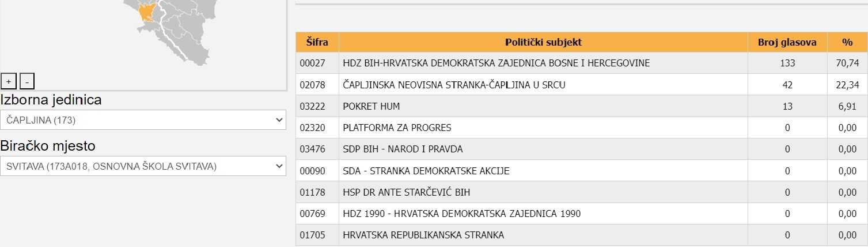Click the Politički subjekt column header

(543, 42)
